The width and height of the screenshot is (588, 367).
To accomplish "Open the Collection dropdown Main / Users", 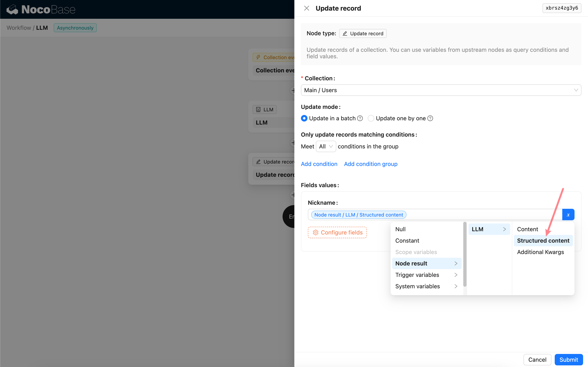I will [441, 90].
